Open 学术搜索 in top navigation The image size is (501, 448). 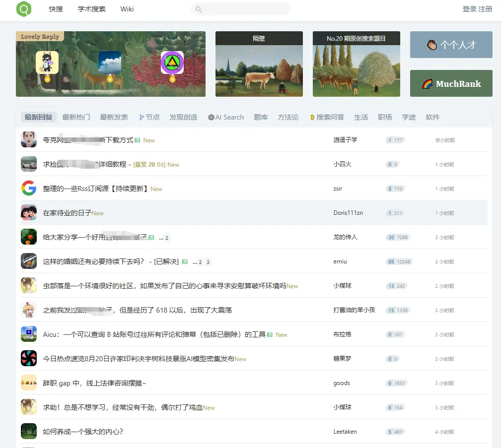[92, 9]
